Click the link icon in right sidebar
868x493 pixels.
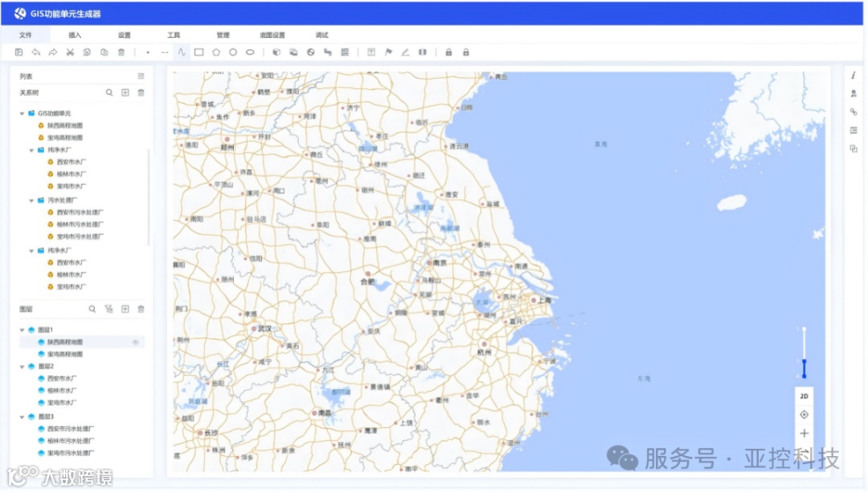[x=853, y=112]
